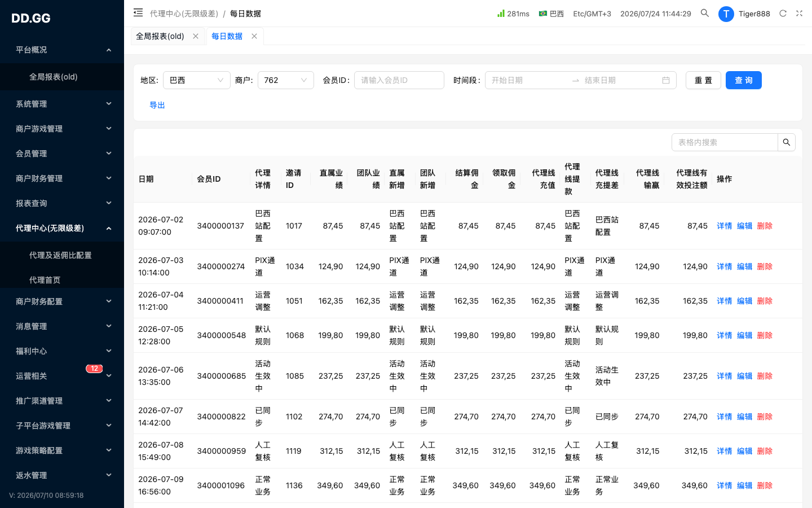The height and width of the screenshot is (508, 812).
Task: Expand the 会员管理 sidebar menu
Action: pos(62,154)
